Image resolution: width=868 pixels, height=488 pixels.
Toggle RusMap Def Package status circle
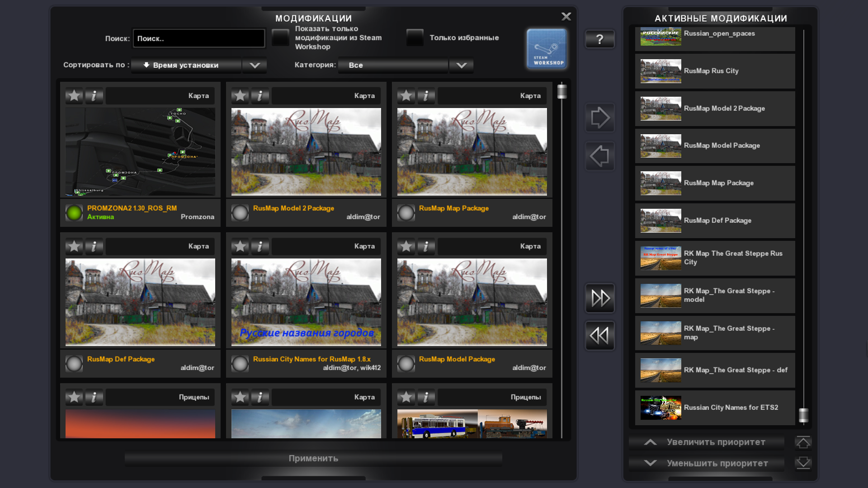[74, 364]
